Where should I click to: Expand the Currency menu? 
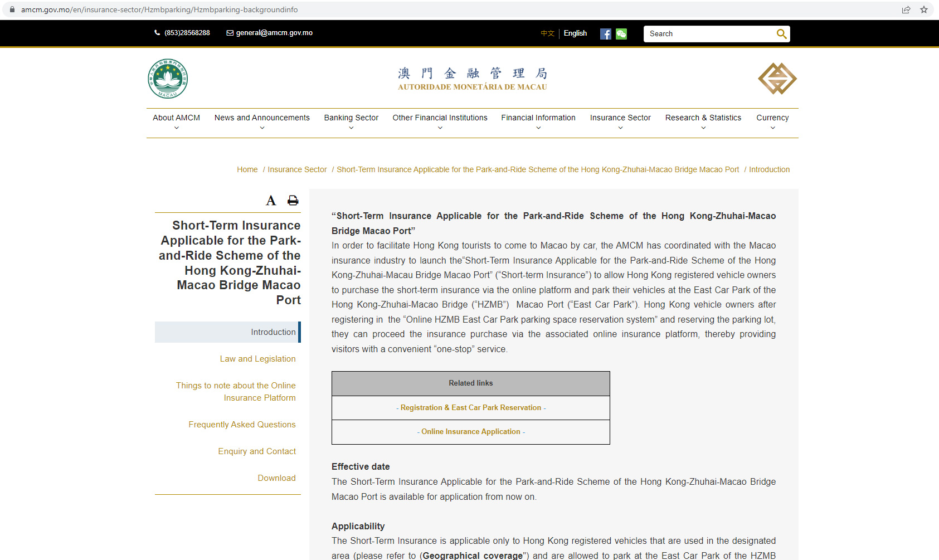tap(772, 122)
